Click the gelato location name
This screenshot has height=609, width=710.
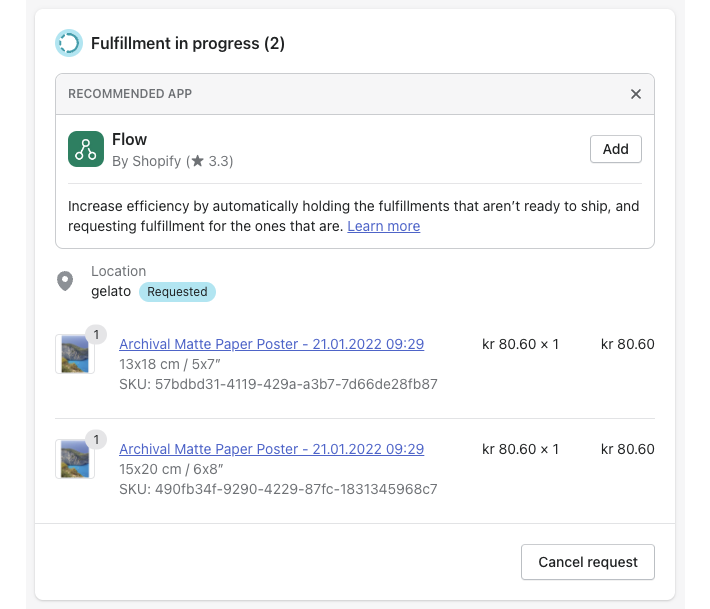point(111,291)
